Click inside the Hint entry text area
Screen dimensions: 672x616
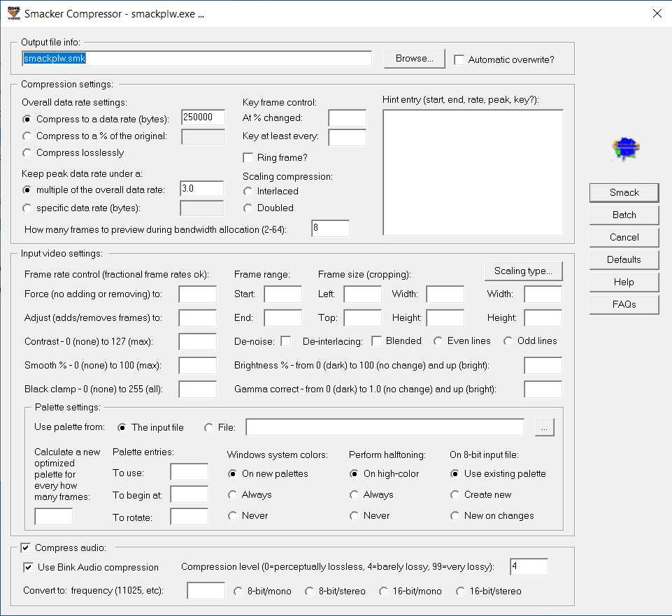[x=473, y=173]
